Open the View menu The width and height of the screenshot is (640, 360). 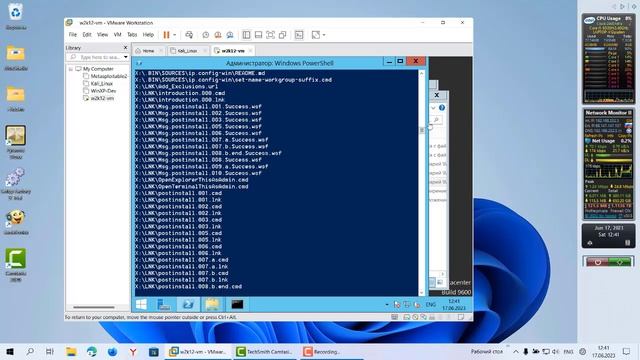click(x=102, y=35)
